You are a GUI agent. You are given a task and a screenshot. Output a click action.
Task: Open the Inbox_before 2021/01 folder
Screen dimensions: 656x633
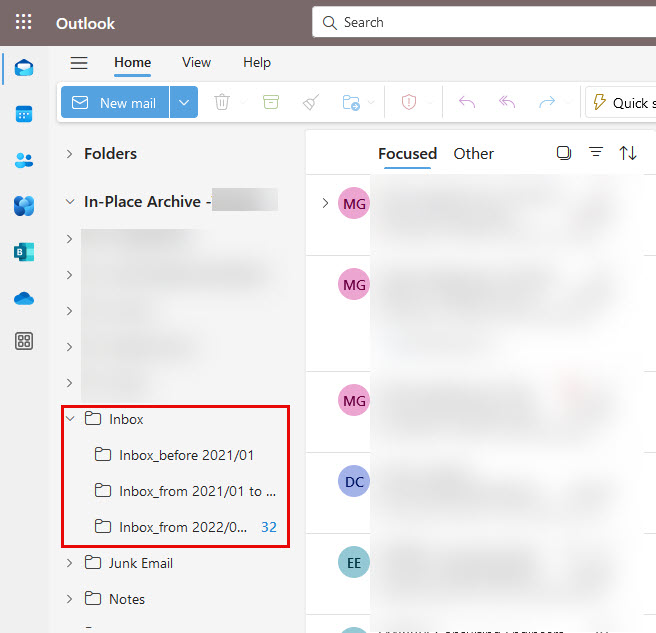tap(186, 455)
